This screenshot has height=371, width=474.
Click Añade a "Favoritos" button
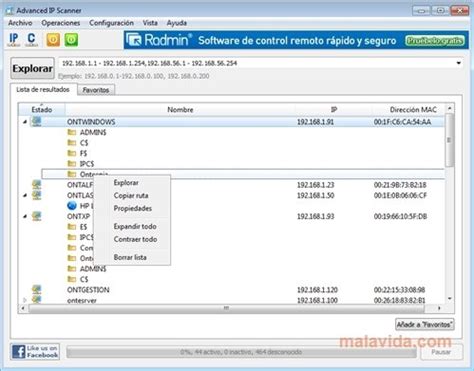click(x=425, y=324)
